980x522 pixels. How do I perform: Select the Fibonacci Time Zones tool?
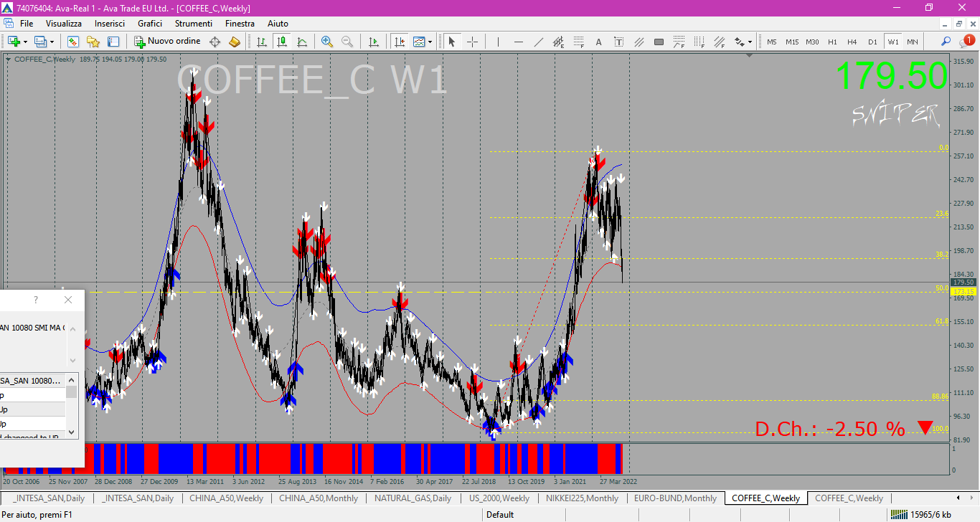[699, 42]
